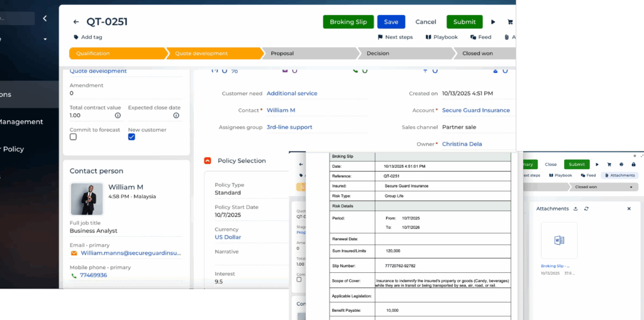Open the Secure Guard Insurance account link
644x320 pixels.
pos(475,111)
